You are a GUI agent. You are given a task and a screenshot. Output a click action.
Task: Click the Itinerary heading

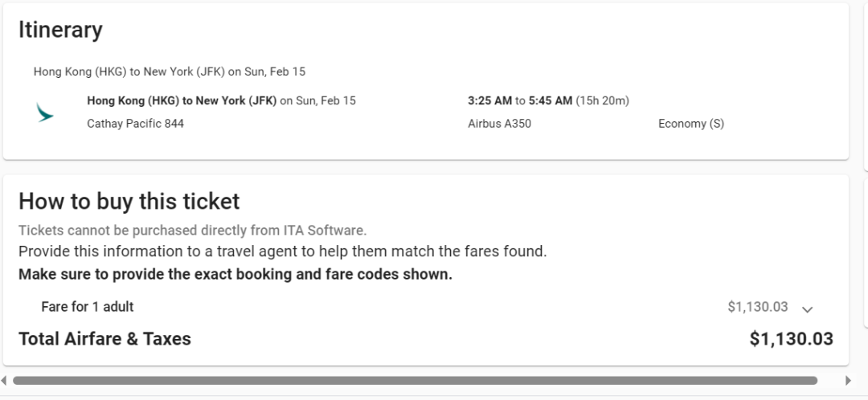point(60,30)
